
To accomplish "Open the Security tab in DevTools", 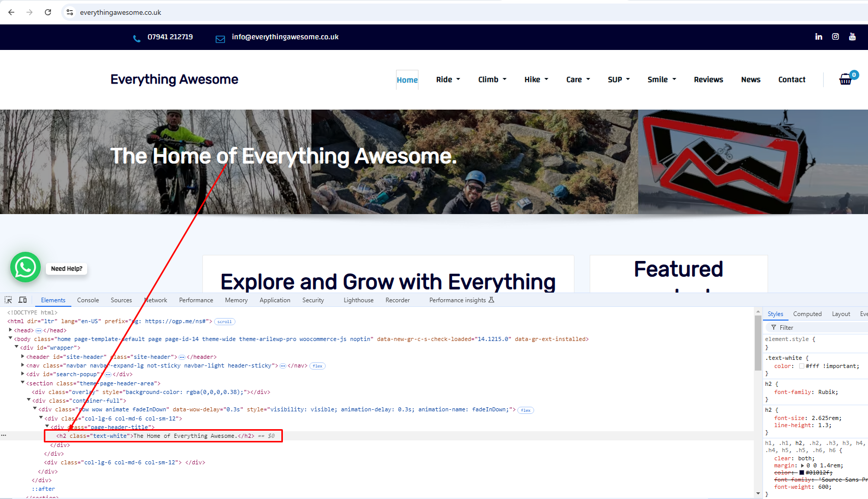I will pos(313,300).
